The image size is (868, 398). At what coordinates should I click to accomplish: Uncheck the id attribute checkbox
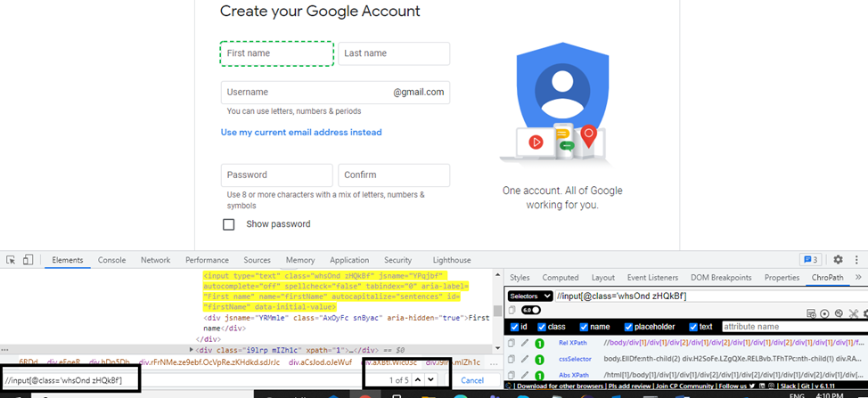pos(514,327)
